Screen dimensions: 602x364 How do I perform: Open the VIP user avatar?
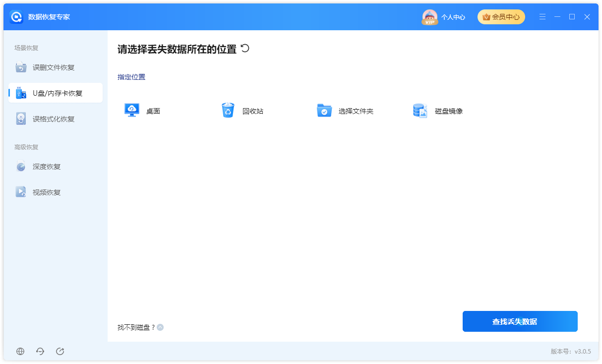[x=429, y=17]
